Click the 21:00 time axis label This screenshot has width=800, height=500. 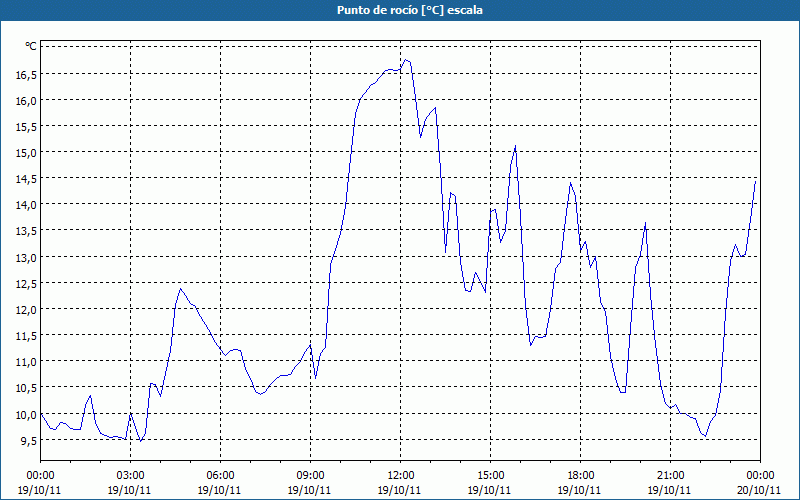click(x=670, y=476)
